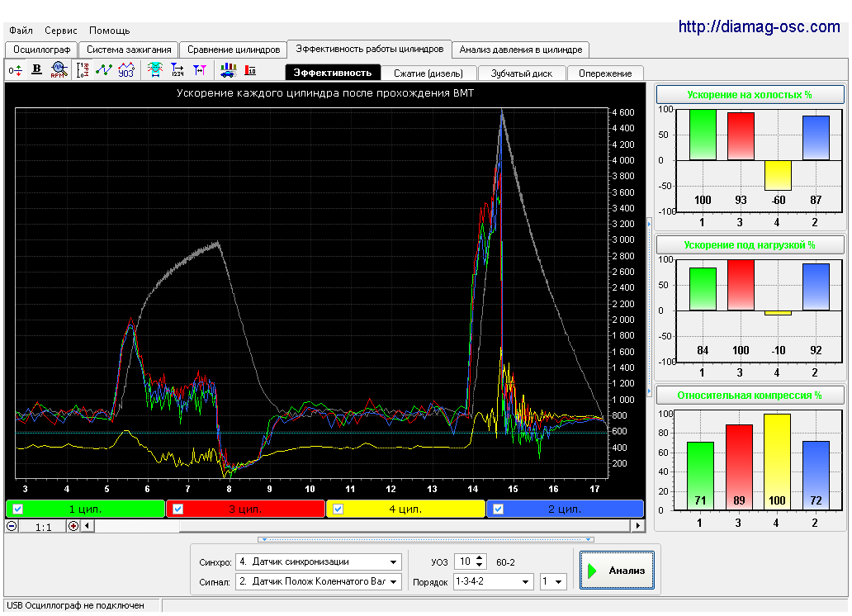Image resolution: width=852 pixels, height=616 pixels.
Task: Click the Ускорение на холостых % header
Action: [x=750, y=95]
